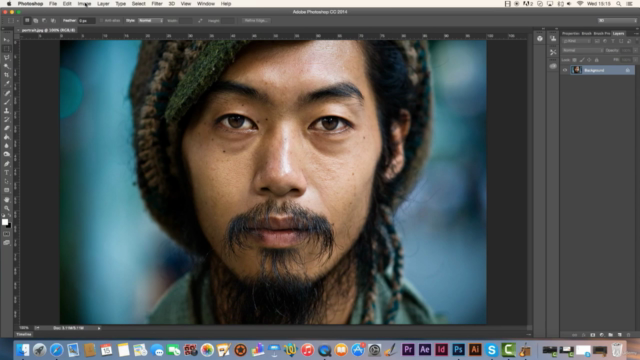640x360 pixels.
Task: Open Premiere Pro from the Dock
Action: [408, 350]
